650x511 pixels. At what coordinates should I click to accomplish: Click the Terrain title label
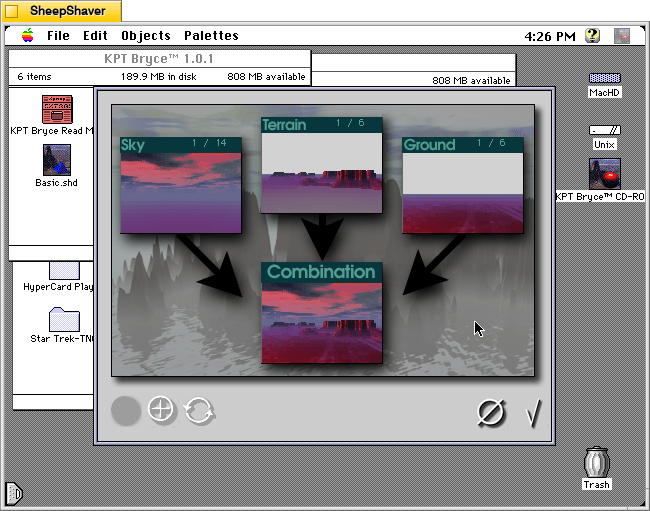(x=284, y=125)
